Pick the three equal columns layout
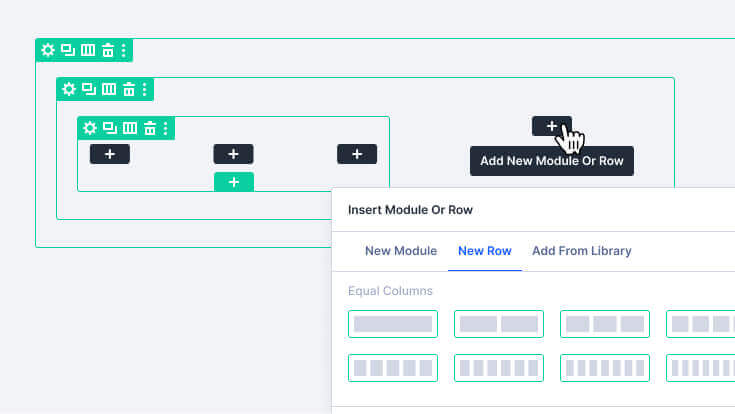735x414 pixels. [x=605, y=324]
